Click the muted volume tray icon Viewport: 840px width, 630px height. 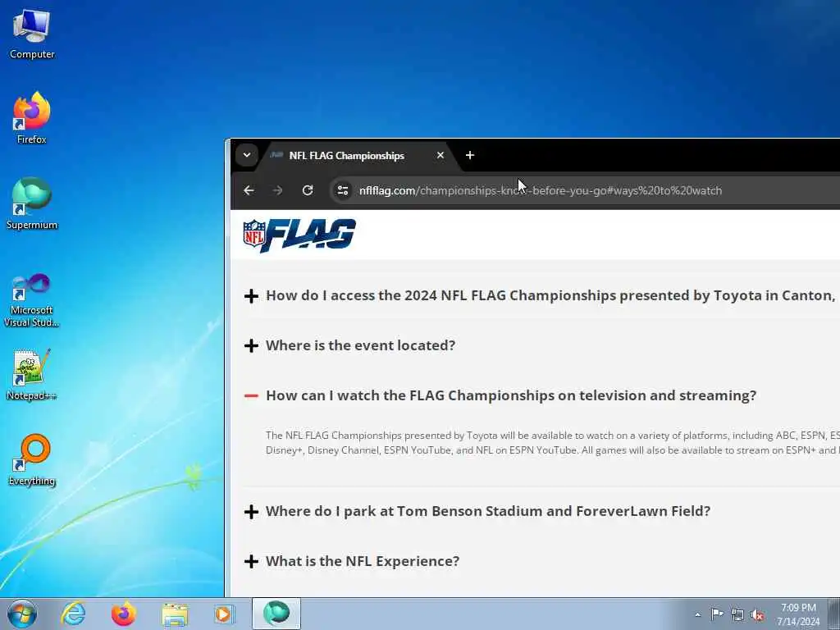(757, 614)
